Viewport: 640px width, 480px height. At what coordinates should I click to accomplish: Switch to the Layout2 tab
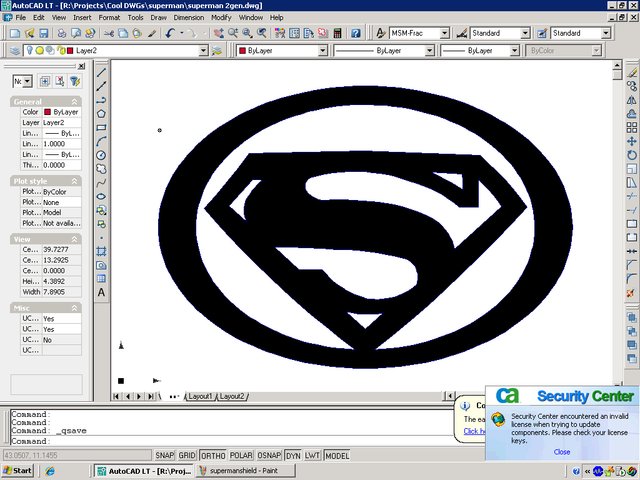click(x=232, y=396)
